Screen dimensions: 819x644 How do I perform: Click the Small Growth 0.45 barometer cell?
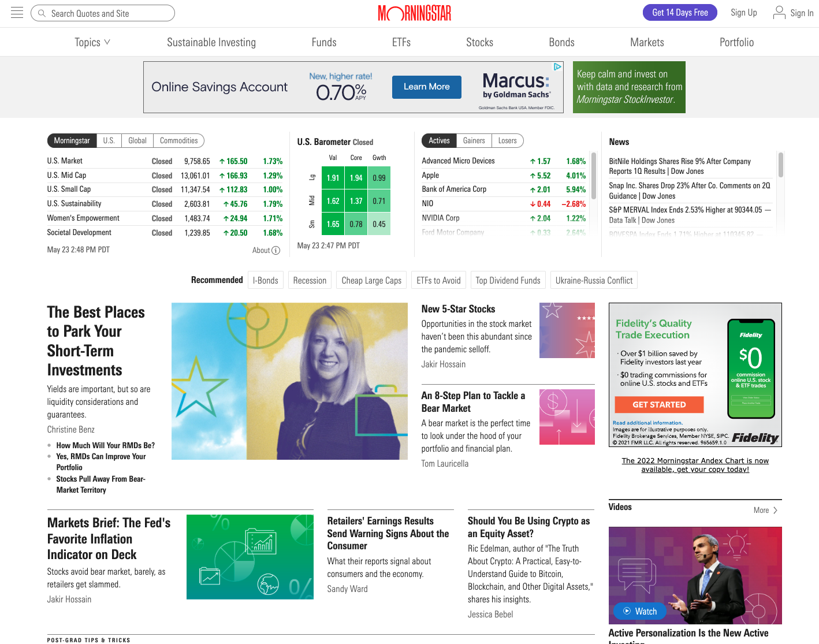(379, 224)
